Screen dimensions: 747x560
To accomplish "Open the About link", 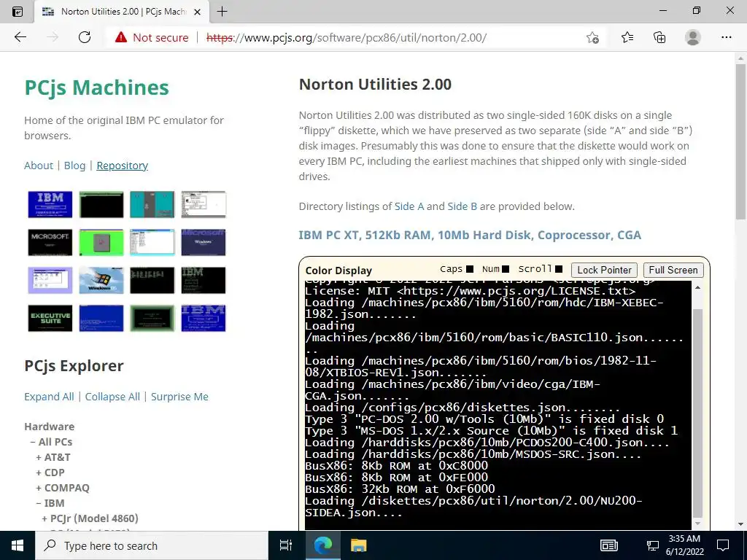I will (x=39, y=166).
